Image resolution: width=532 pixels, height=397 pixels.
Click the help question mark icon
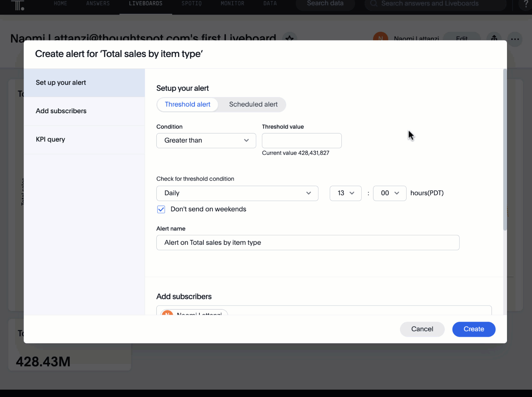(526, 4)
